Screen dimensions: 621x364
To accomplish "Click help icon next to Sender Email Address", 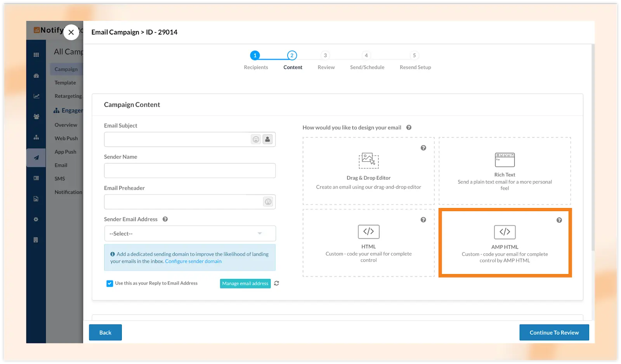I will coord(165,219).
